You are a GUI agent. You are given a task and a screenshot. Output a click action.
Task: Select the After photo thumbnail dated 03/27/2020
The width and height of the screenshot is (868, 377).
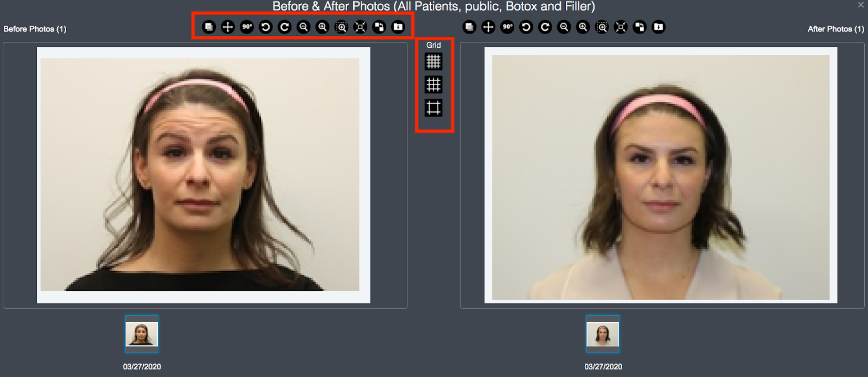[603, 334]
